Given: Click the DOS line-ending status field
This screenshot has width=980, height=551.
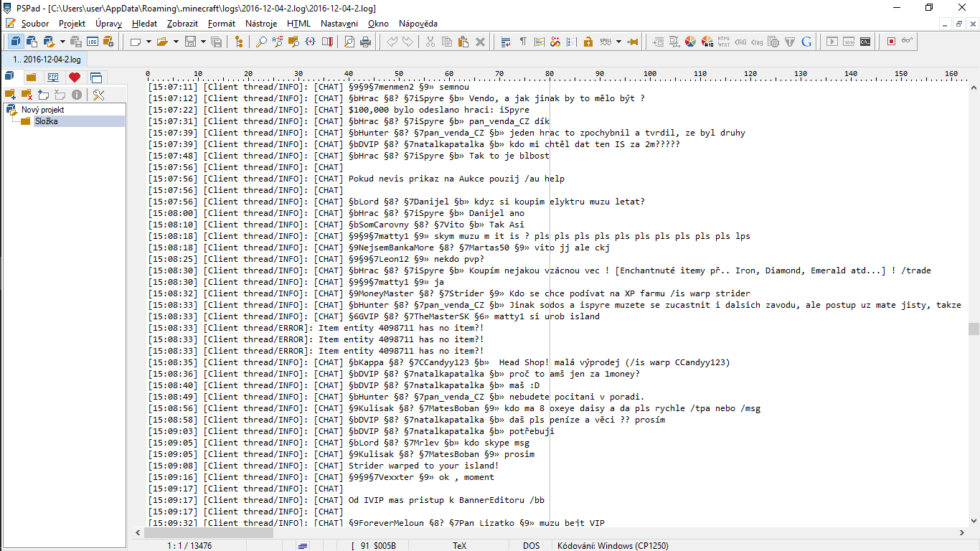Looking at the screenshot, I should [x=531, y=545].
